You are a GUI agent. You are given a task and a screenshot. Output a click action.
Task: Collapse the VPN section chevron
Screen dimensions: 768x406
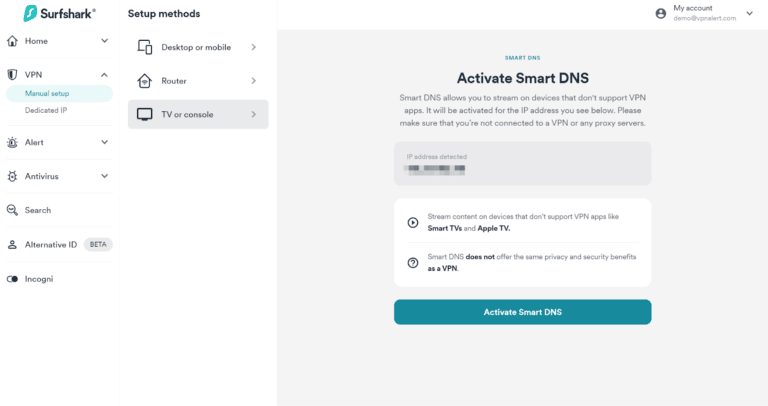click(104, 75)
